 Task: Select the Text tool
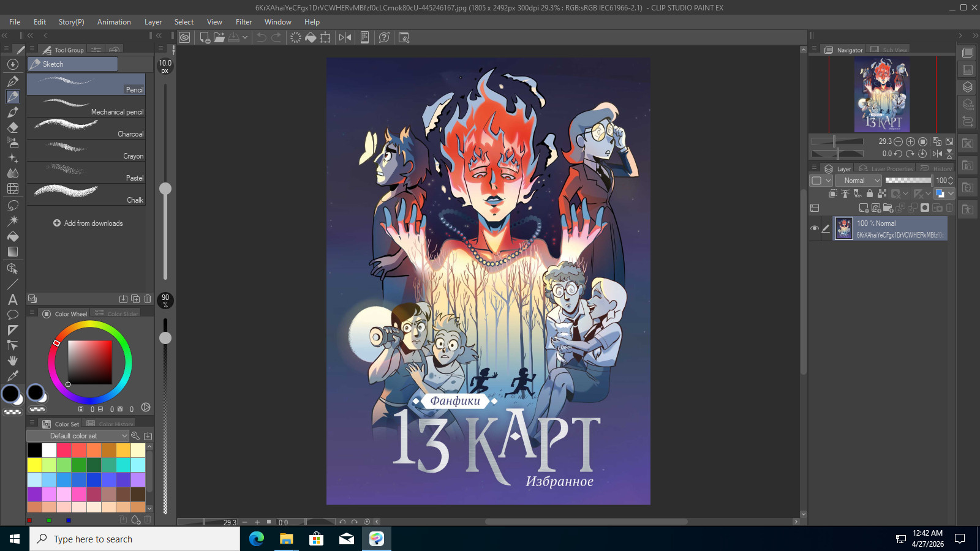click(x=12, y=299)
